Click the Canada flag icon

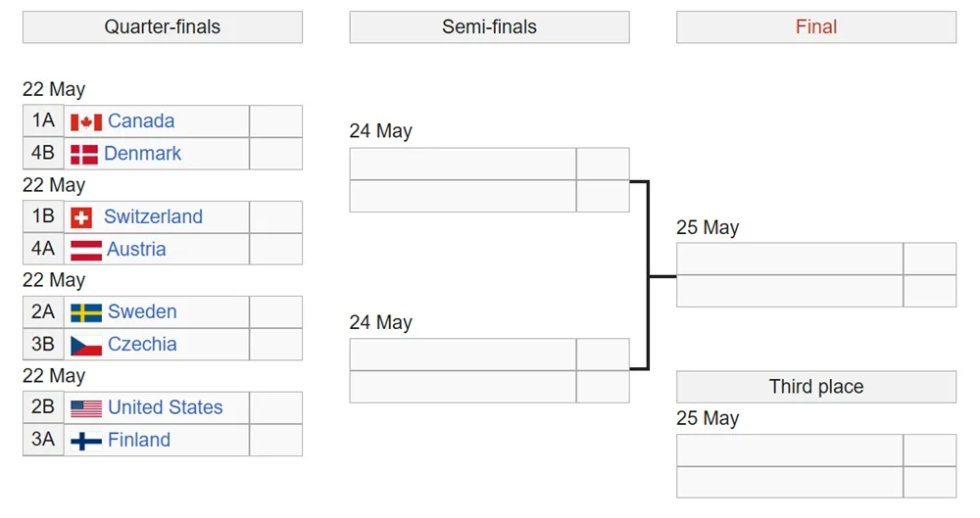[x=85, y=122]
